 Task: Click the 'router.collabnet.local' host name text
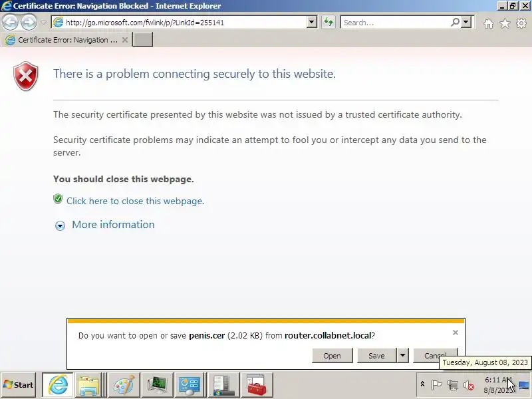(328, 336)
